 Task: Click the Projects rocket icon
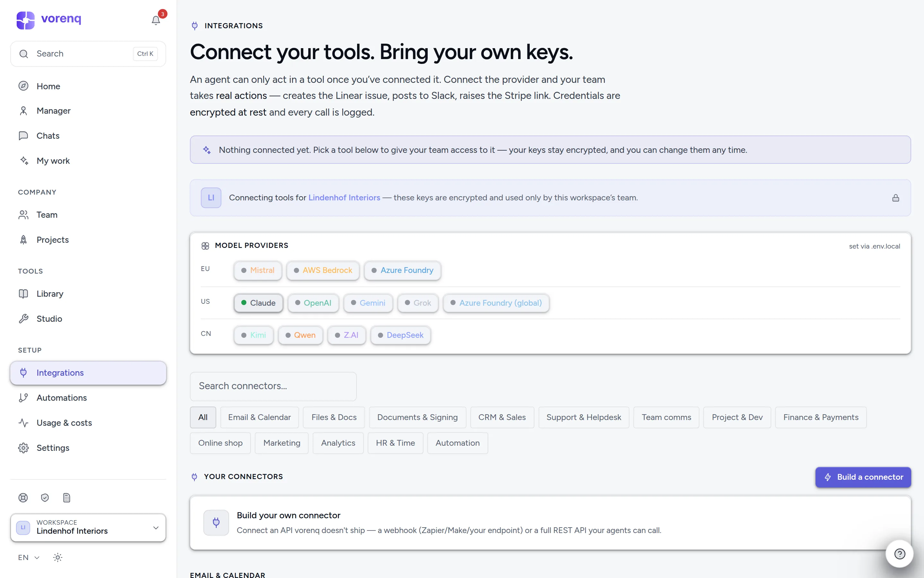(23, 240)
